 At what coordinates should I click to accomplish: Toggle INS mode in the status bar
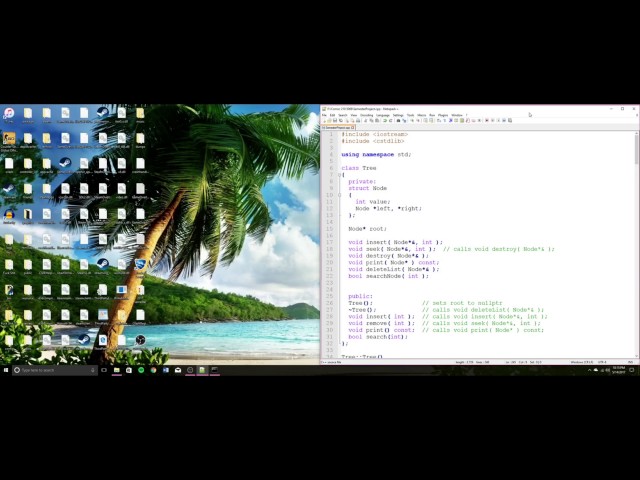tap(630, 362)
